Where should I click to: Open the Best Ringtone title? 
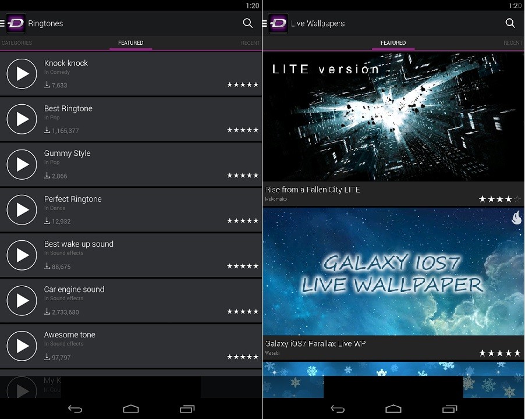pyautogui.click(x=68, y=109)
